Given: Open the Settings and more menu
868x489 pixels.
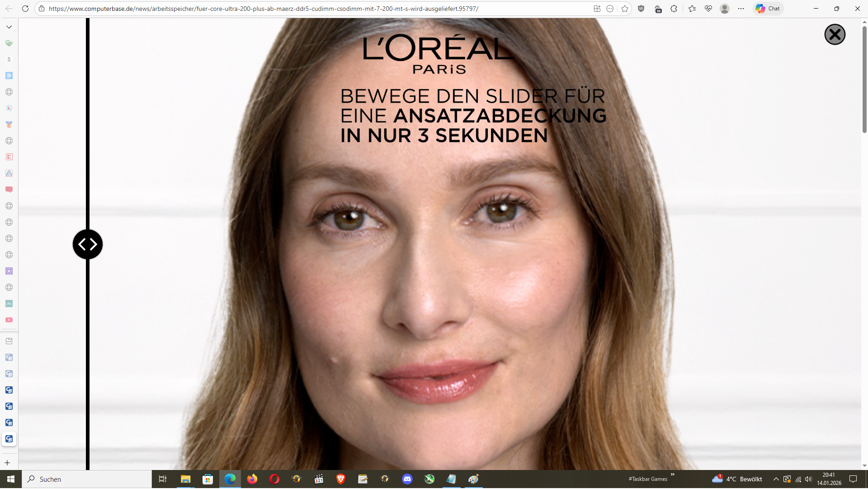Looking at the screenshot, I should [x=741, y=9].
